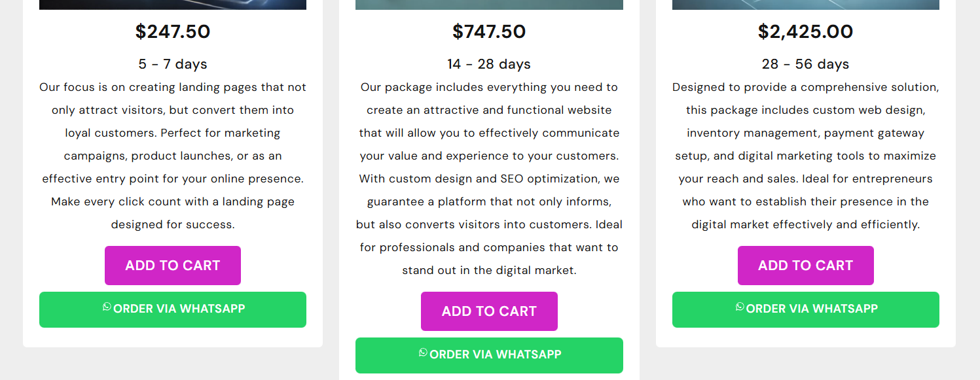Click WhatsApp icon under the $2,425.00 package
The height and width of the screenshot is (380, 980).
(x=740, y=307)
